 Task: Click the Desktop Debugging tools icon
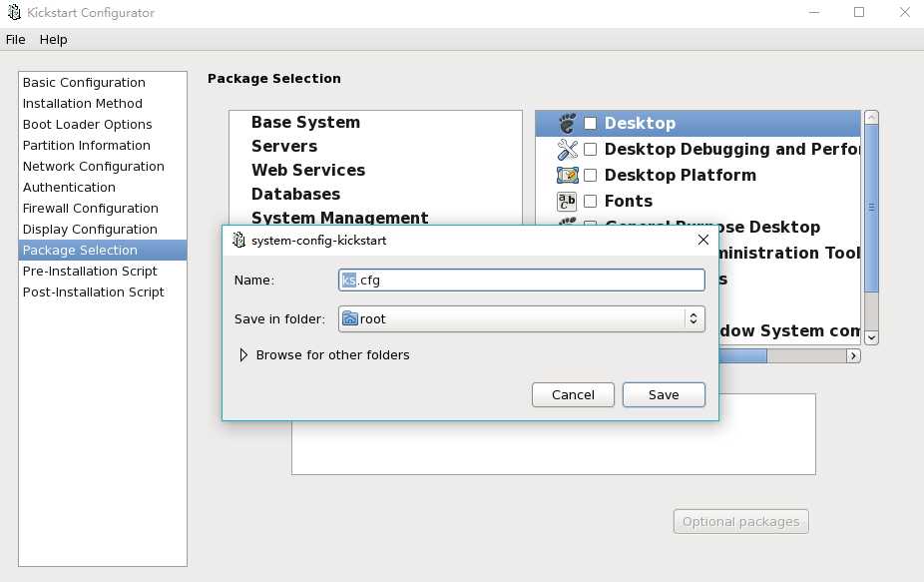coord(567,149)
